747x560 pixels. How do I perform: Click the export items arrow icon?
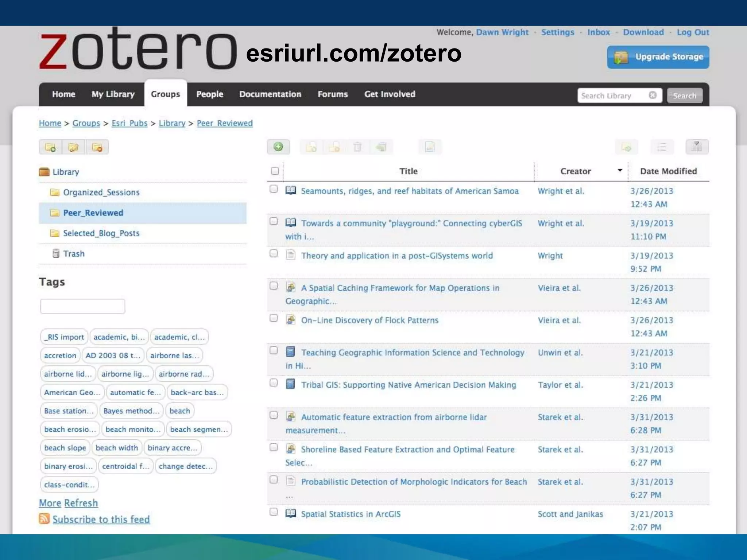pos(627,147)
